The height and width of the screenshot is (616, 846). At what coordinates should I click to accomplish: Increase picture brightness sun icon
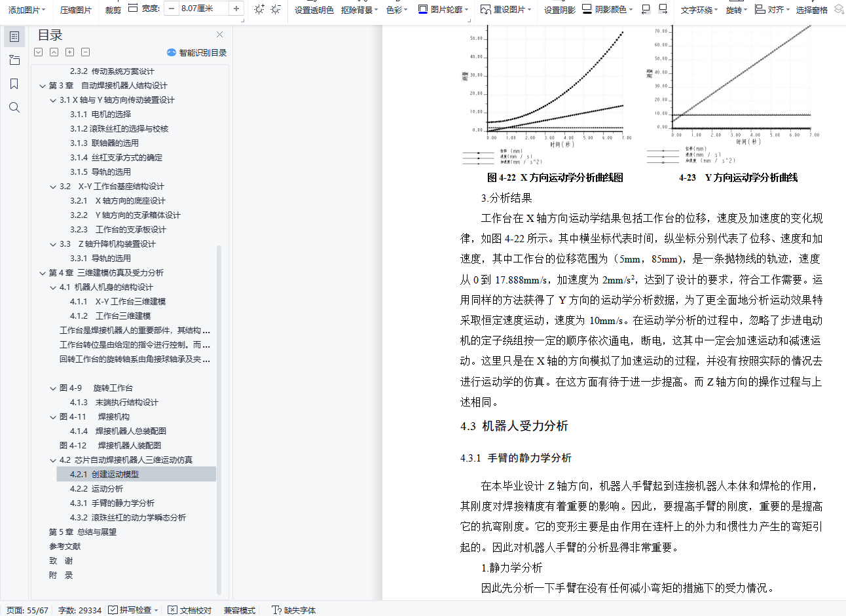coord(259,9)
